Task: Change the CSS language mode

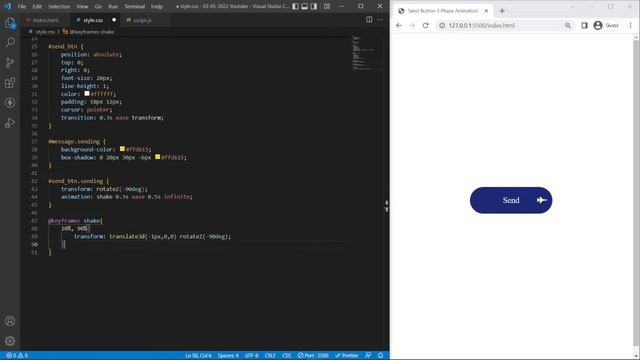Action: click(287, 356)
